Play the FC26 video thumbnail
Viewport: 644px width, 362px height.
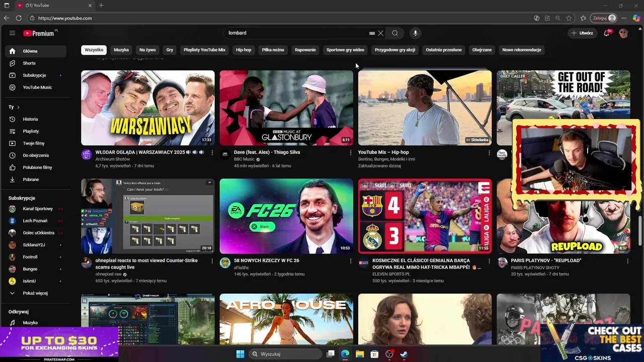pyautogui.click(x=286, y=216)
